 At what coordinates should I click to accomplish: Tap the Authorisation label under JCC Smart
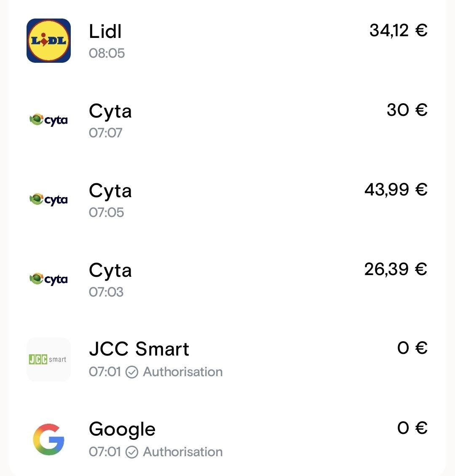pyautogui.click(x=183, y=372)
